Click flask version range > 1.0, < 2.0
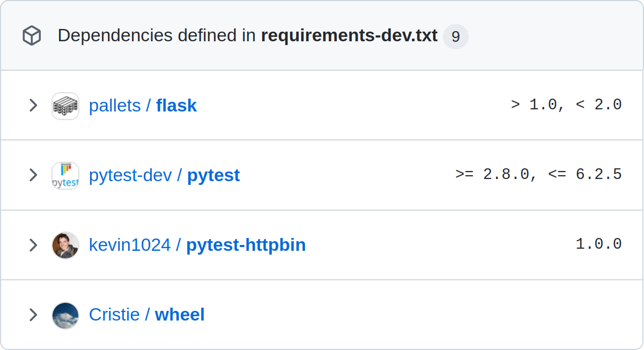Image resolution: width=644 pixels, height=350 pixels. tap(566, 105)
